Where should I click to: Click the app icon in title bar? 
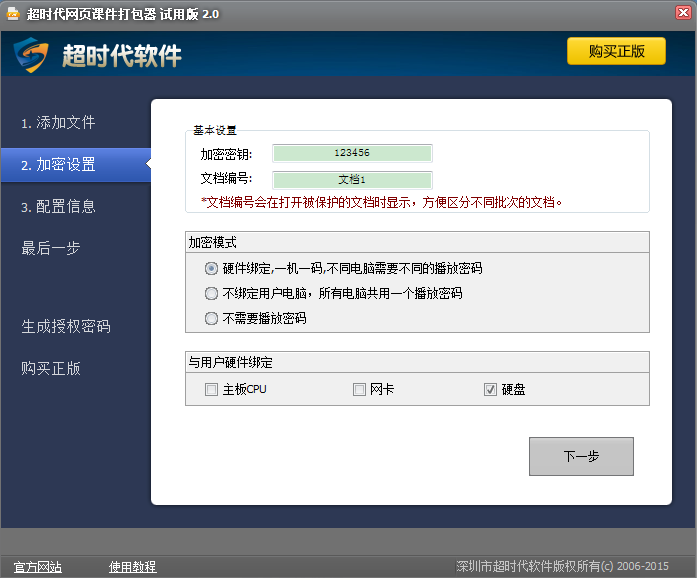tap(13, 14)
